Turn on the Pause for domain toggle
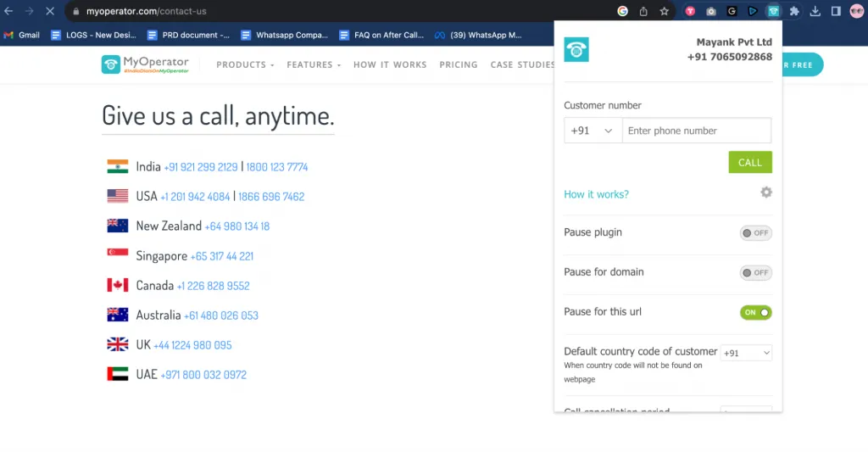 (755, 272)
